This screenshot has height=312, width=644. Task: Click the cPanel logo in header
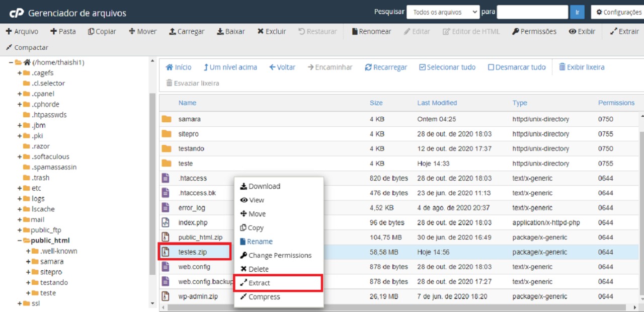pos(17,13)
